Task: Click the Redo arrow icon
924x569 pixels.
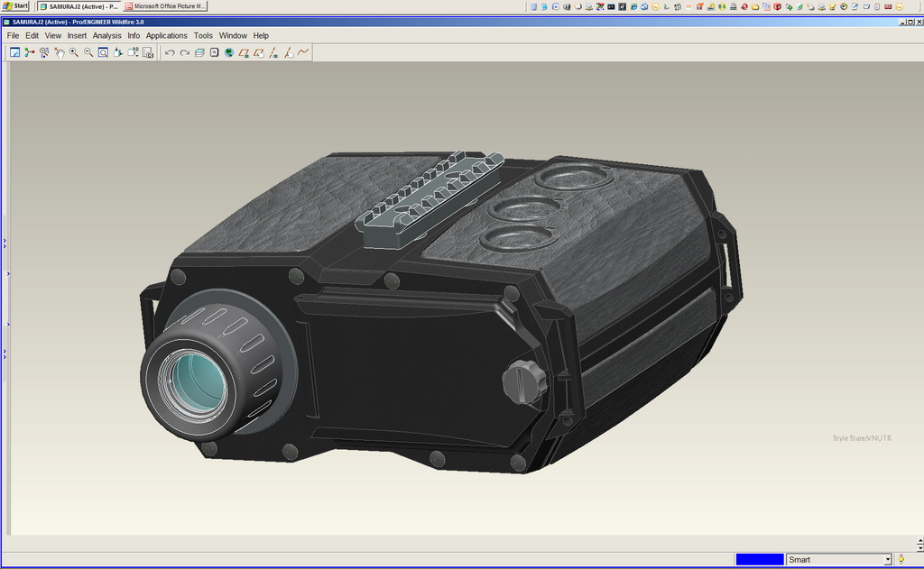Action: [184, 52]
